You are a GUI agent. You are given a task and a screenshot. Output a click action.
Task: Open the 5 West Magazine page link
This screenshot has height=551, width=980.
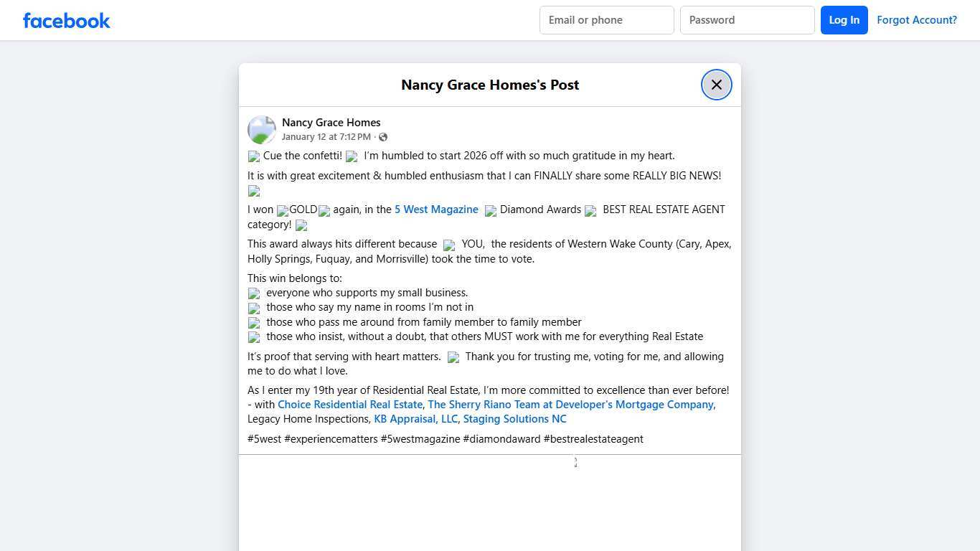(436, 209)
